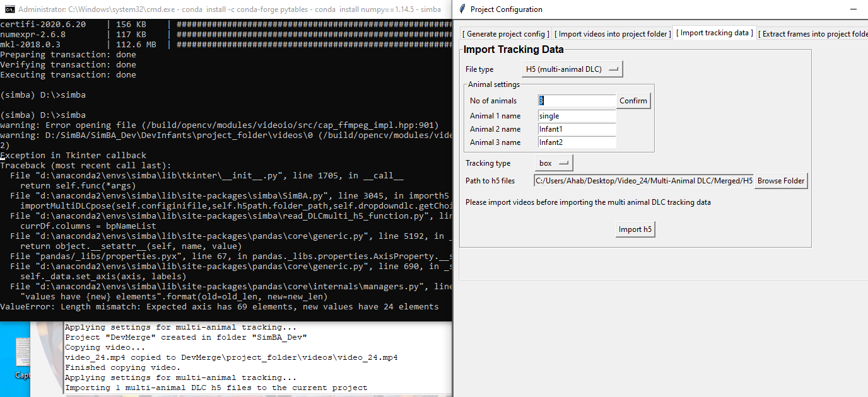
Task: Click the terminal window to bring it into focus
Action: click(221, 189)
